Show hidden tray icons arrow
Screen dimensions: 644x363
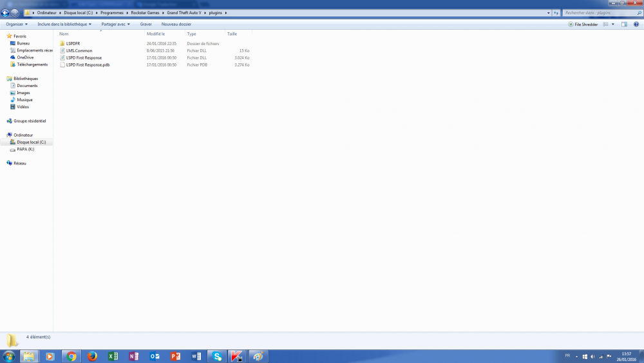pos(576,357)
